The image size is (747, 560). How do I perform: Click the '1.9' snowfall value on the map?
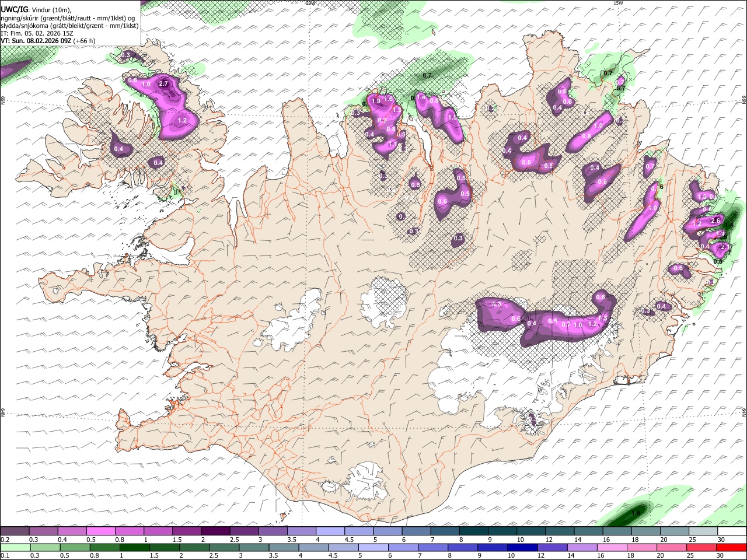376,101
